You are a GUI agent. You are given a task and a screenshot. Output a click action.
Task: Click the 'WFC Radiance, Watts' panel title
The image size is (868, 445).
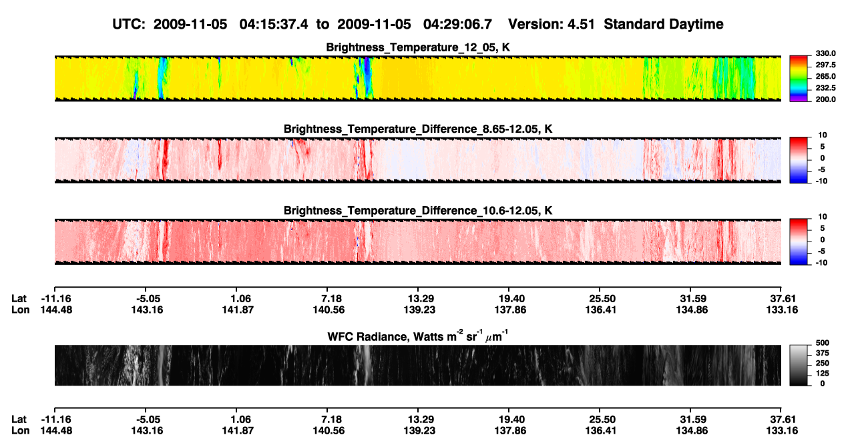pos(418,336)
